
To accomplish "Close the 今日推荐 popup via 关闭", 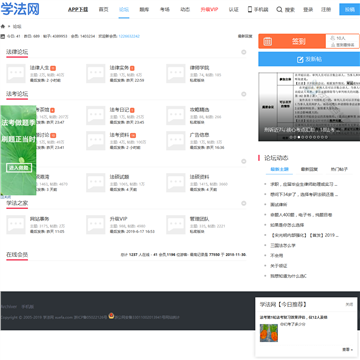I will coord(349,304).
